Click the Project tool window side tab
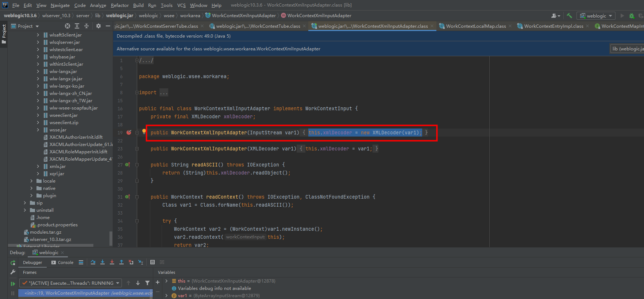This screenshot has height=299, width=644. tap(4, 34)
